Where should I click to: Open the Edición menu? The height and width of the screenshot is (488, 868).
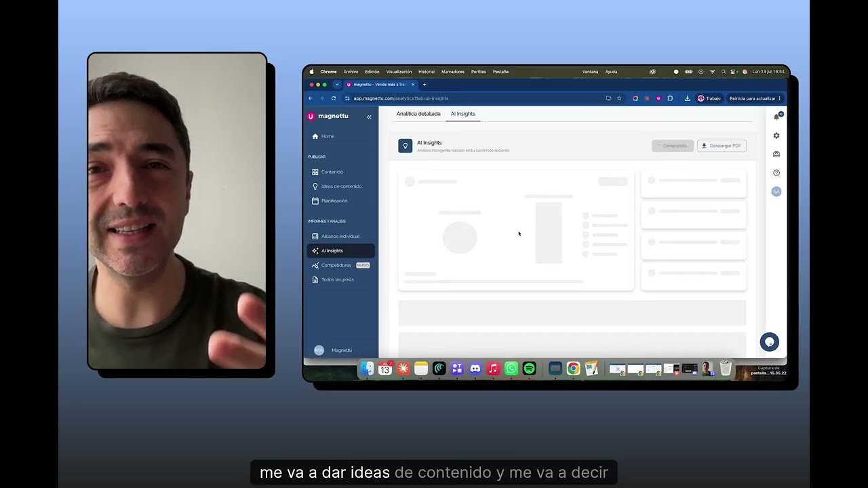pos(372,72)
